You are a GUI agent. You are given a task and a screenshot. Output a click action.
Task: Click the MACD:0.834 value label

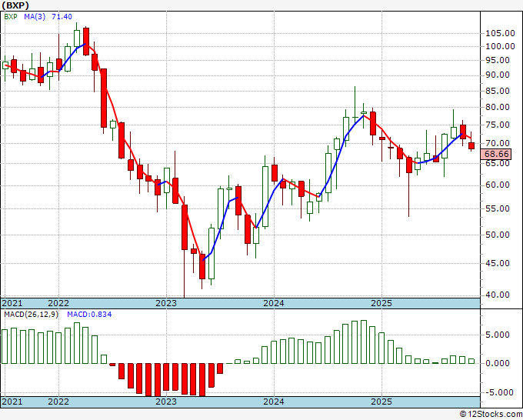89,315
